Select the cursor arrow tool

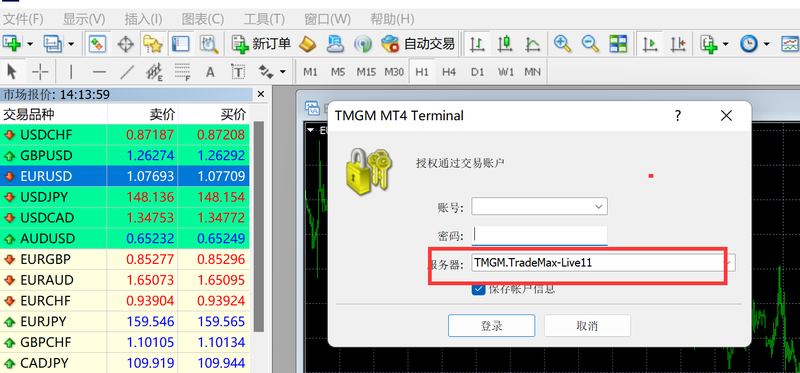tap(12, 72)
